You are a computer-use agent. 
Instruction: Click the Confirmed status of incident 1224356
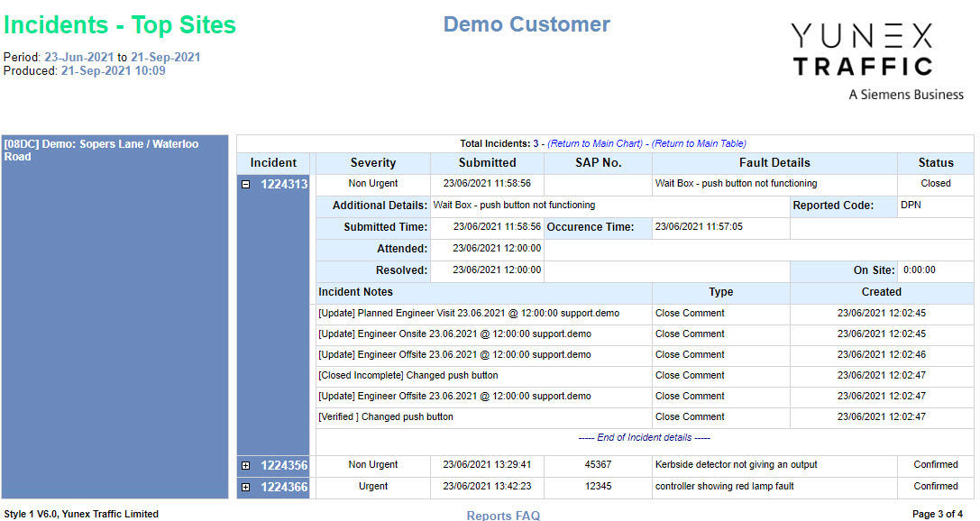pyautogui.click(x=936, y=465)
